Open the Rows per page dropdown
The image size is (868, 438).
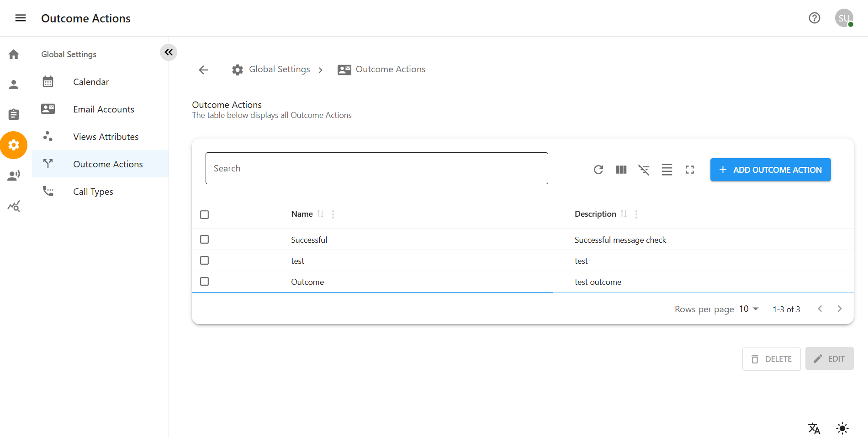748,309
